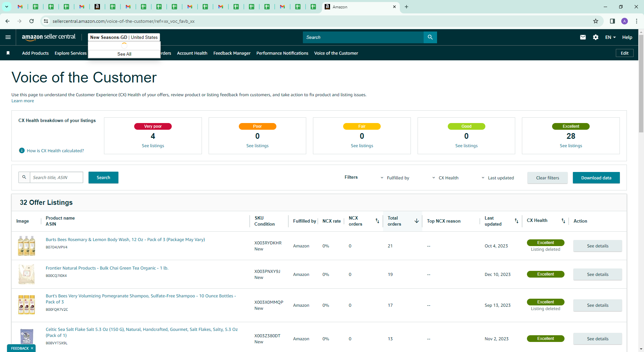This screenshot has width=644, height=352.
Task: Bookmark this page with the star icon
Action: [x=596, y=21]
